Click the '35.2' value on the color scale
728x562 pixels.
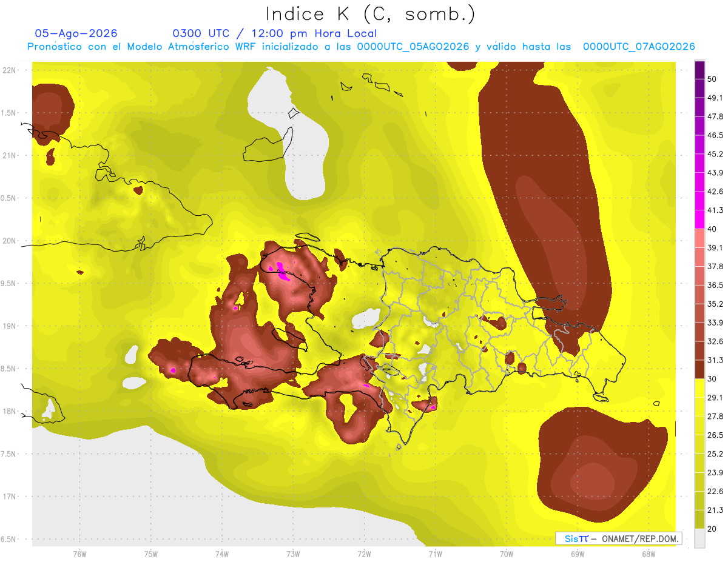pos(715,304)
